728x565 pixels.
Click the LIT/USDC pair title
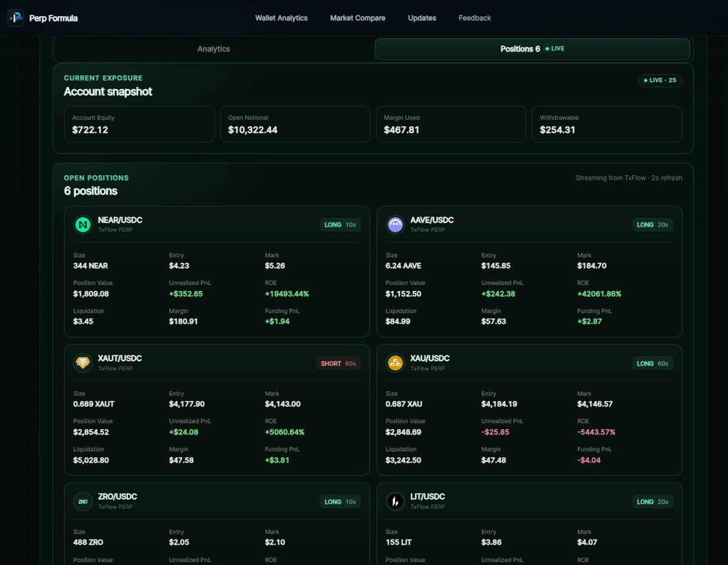click(x=428, y=496)
